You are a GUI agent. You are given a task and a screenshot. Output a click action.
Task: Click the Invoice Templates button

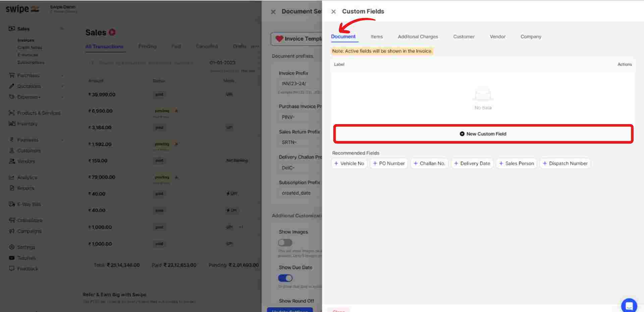297,39
